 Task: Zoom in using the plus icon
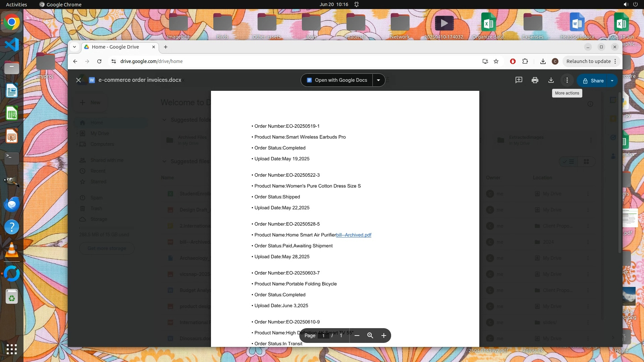point(384,336)
